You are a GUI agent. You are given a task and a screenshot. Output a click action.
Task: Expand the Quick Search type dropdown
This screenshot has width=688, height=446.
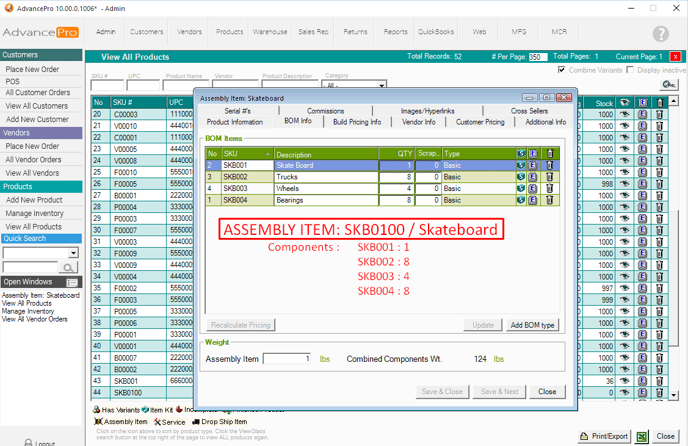pos(75,253)
